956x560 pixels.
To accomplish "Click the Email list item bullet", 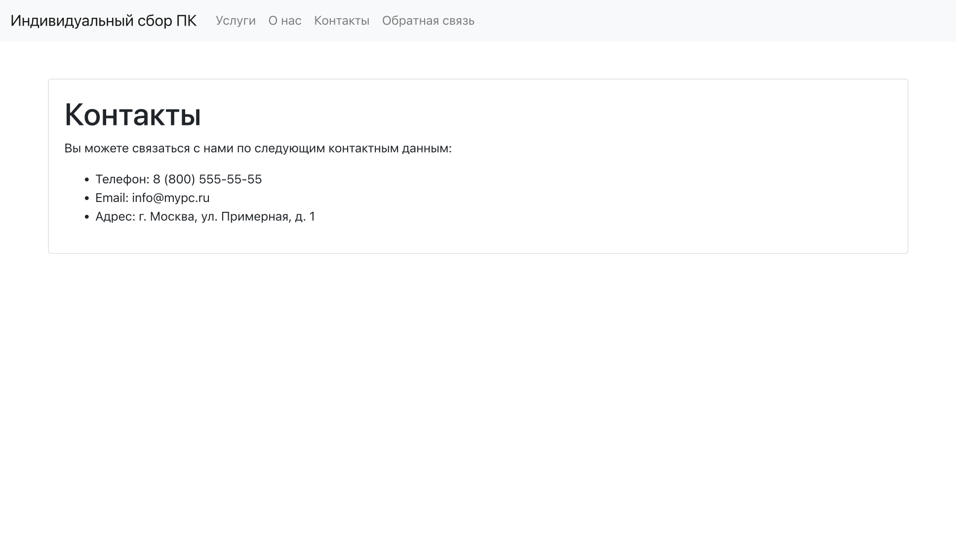I will [87, 198].
